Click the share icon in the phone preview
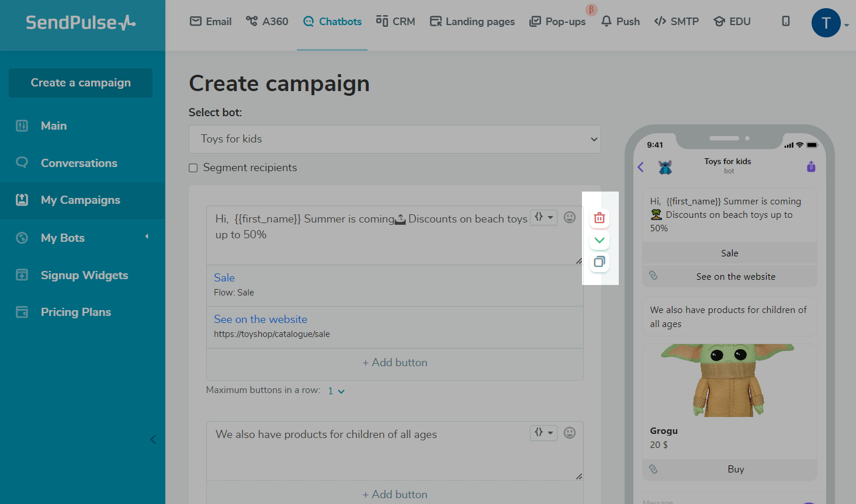Viewport: 856px width, 504px height. point(811,167)
